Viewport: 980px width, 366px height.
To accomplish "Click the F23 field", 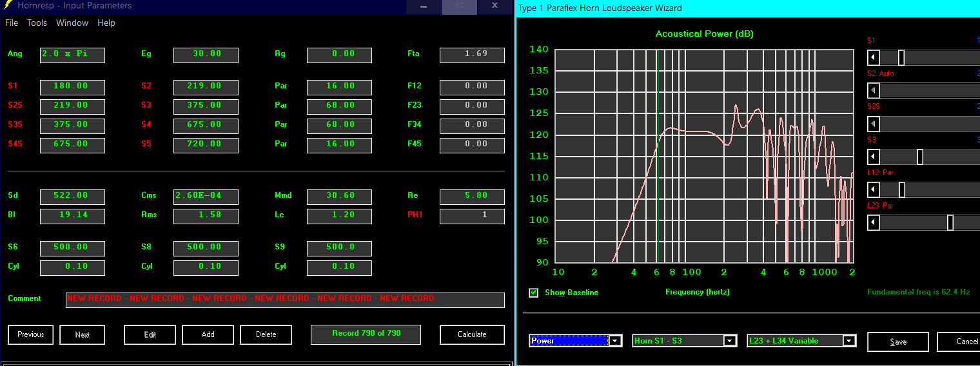I will click(x=472, y=106).
